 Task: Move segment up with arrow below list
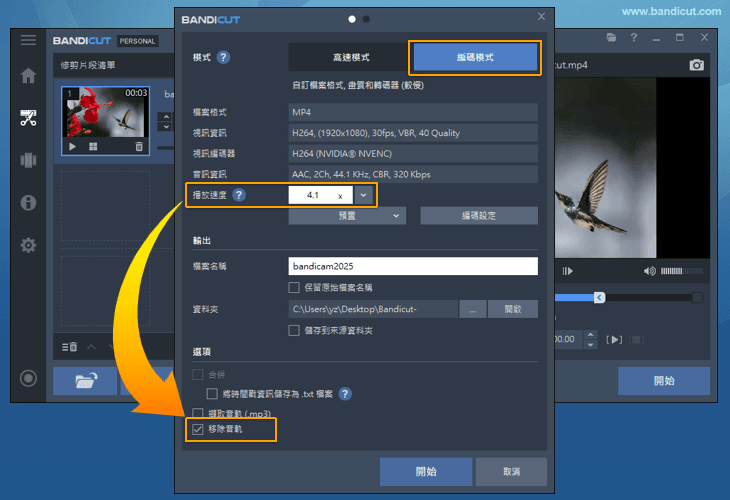point(91,347)
